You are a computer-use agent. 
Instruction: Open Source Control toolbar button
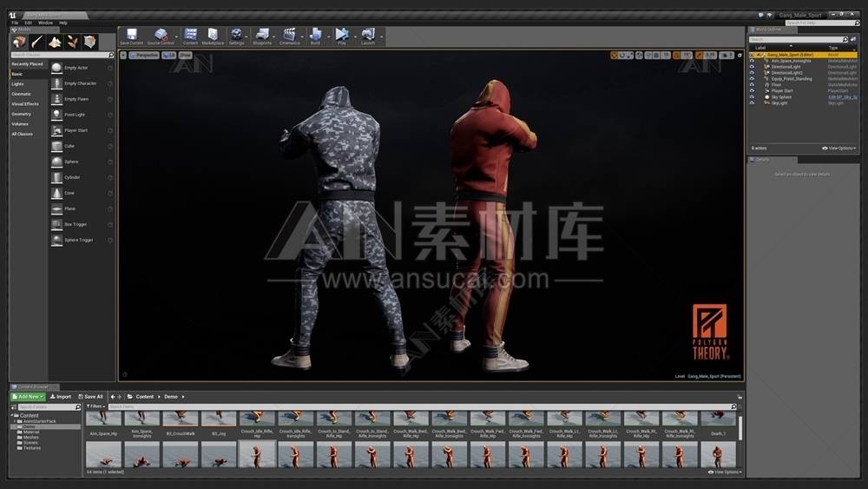click(161, 36)
